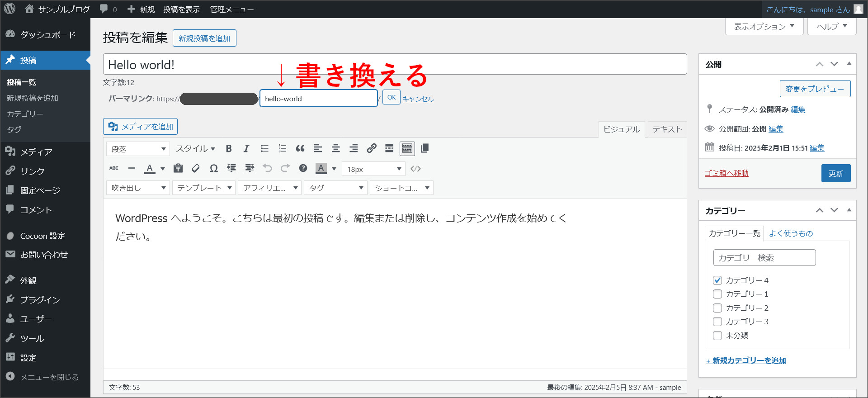This screenshot has width=868, height=398.
Task: Apply strikethrough formatting
Action: pos(114,169)
